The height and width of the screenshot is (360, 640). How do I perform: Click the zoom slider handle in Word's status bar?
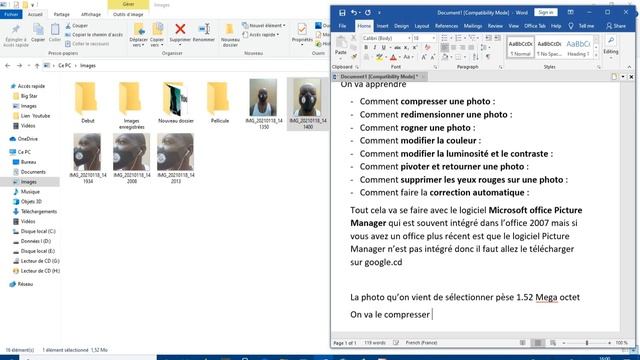[x=587, y=343]
